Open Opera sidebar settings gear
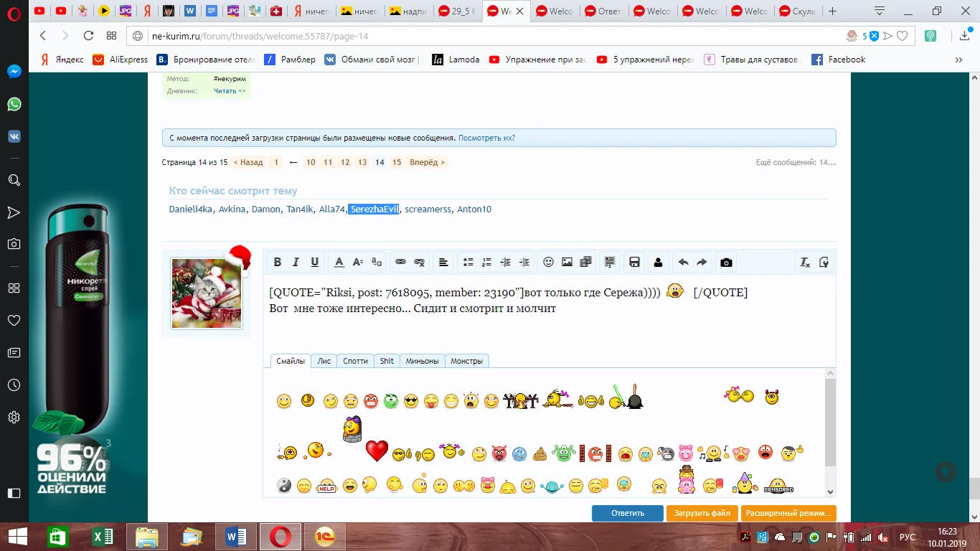The image size is (980, 551). point(14,417)
